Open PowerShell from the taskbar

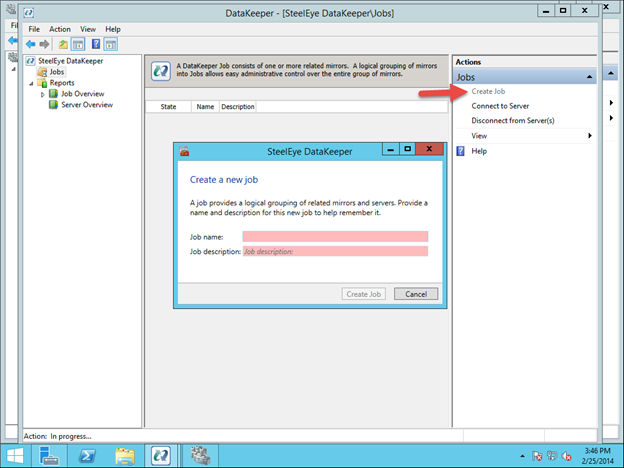click(x=86, y=455)
